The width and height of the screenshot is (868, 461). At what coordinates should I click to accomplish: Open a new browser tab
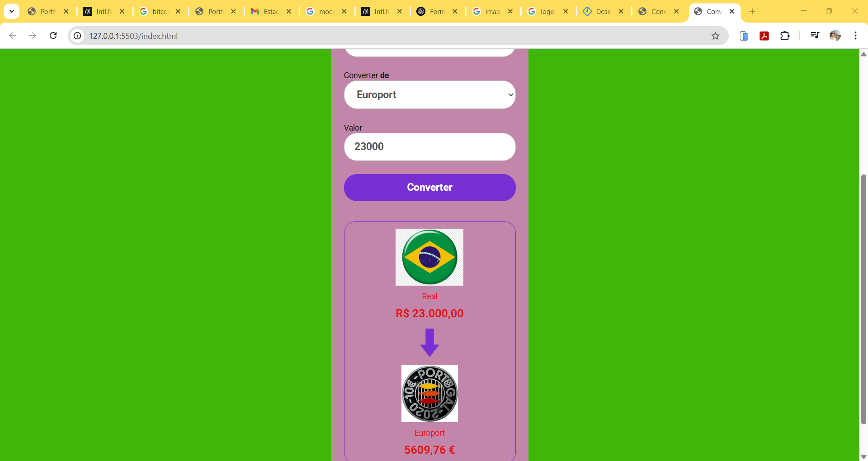[x=752, y=11]
